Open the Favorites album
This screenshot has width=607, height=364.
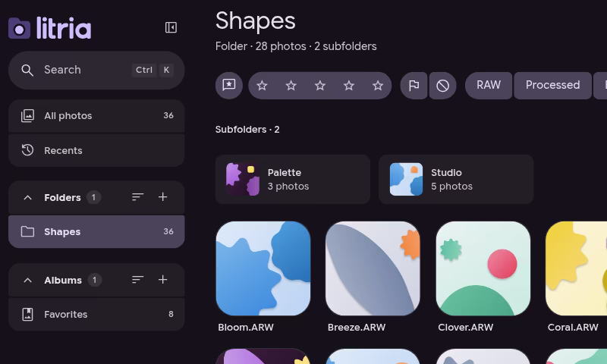[96, 315]
